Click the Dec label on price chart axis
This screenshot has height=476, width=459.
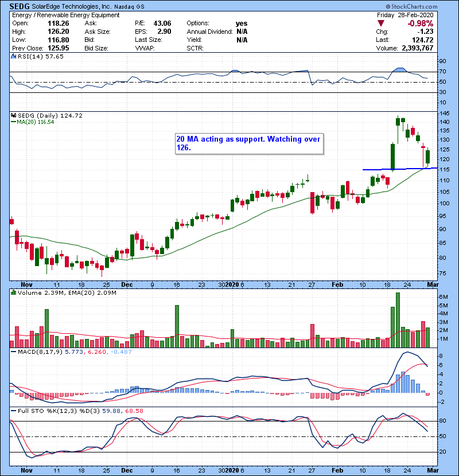tap(127, 285)
